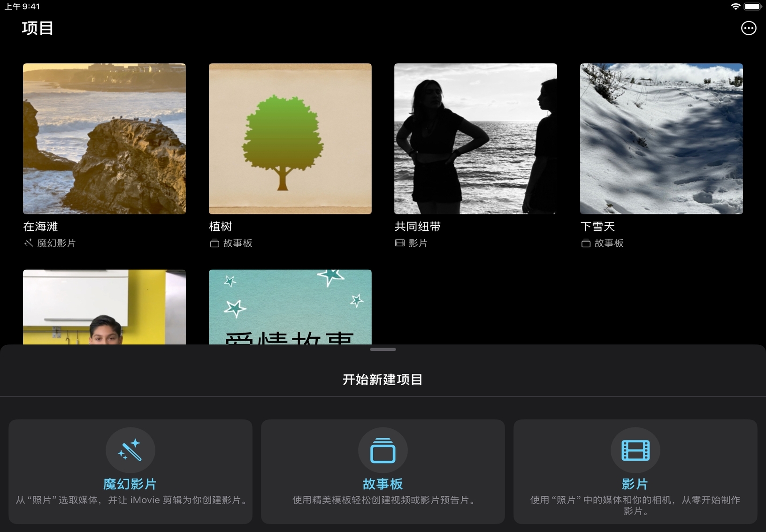Open the 在海滩 project thumbnail
Screen dimensions: 766x532
[104, 138]
